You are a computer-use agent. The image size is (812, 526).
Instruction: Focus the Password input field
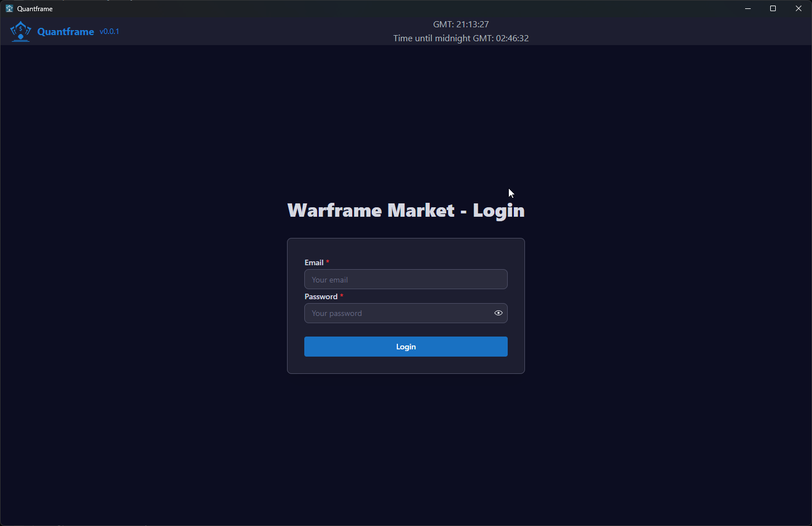coord(406,313)
